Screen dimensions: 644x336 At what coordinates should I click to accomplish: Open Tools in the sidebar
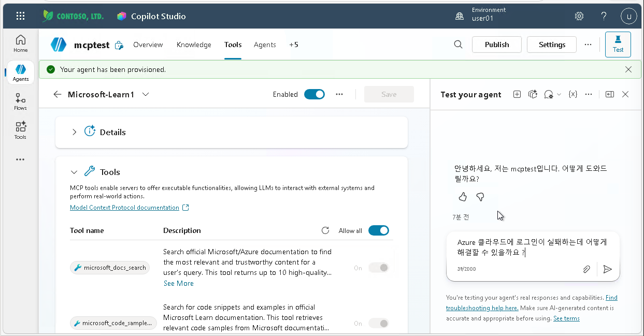21,130
